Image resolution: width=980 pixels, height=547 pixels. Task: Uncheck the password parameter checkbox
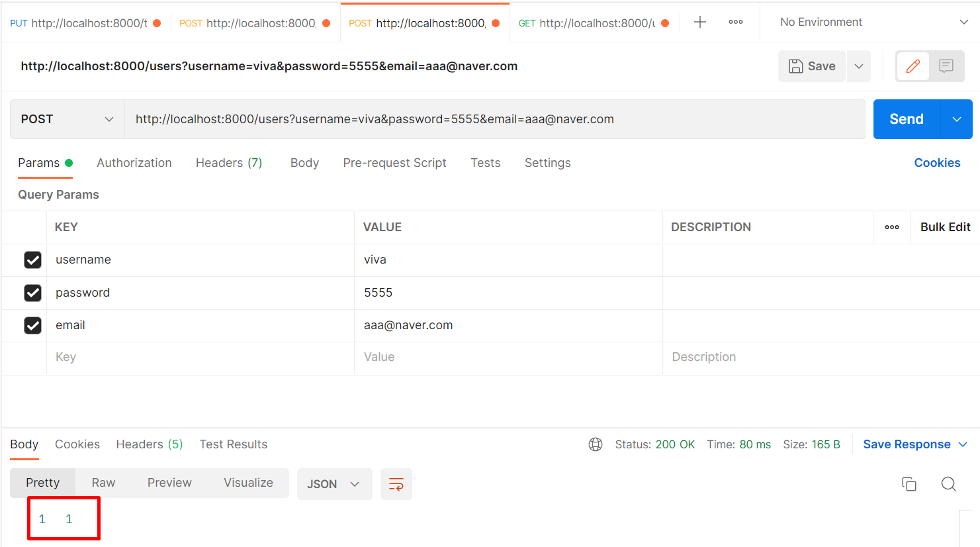32,293
